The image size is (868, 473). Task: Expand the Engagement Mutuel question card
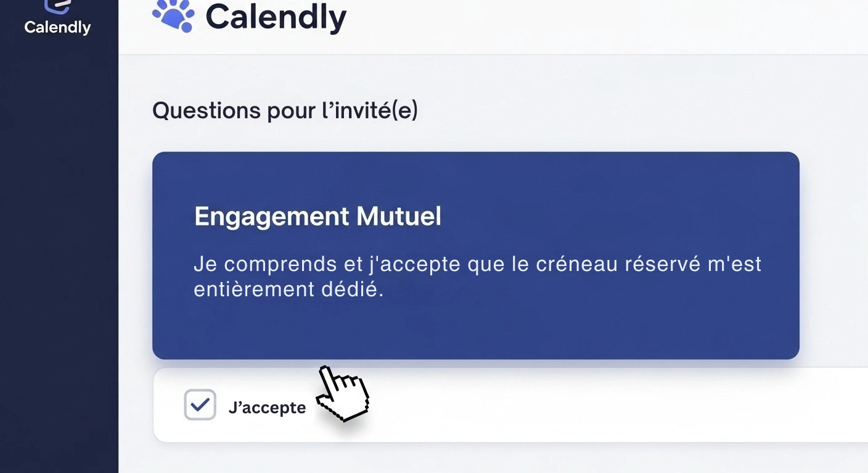pos(475,255)
